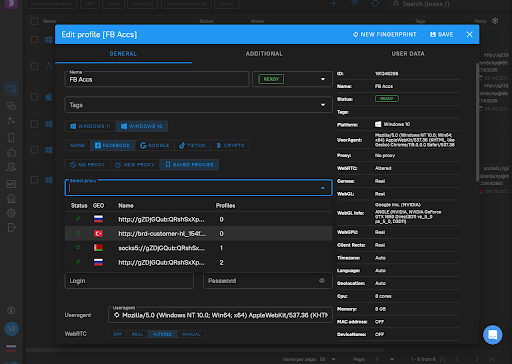Open the sidebar API icon

pos(11,184)
